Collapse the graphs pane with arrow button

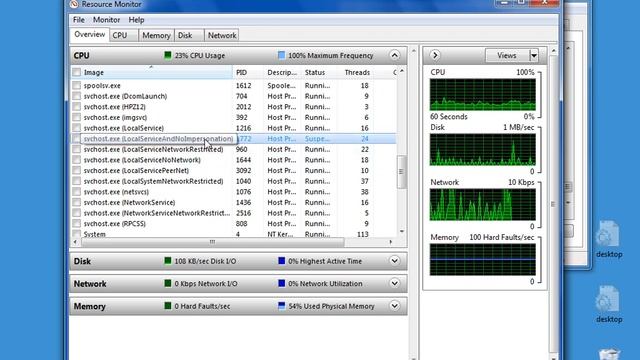[x=435, y=55]
